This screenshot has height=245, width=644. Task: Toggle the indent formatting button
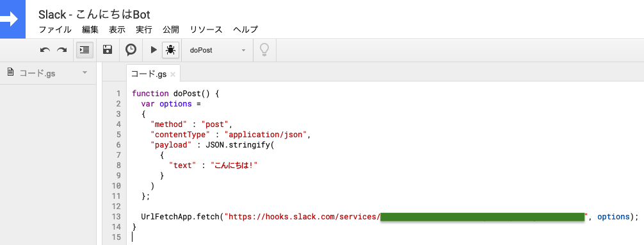(x=85, y=50)
